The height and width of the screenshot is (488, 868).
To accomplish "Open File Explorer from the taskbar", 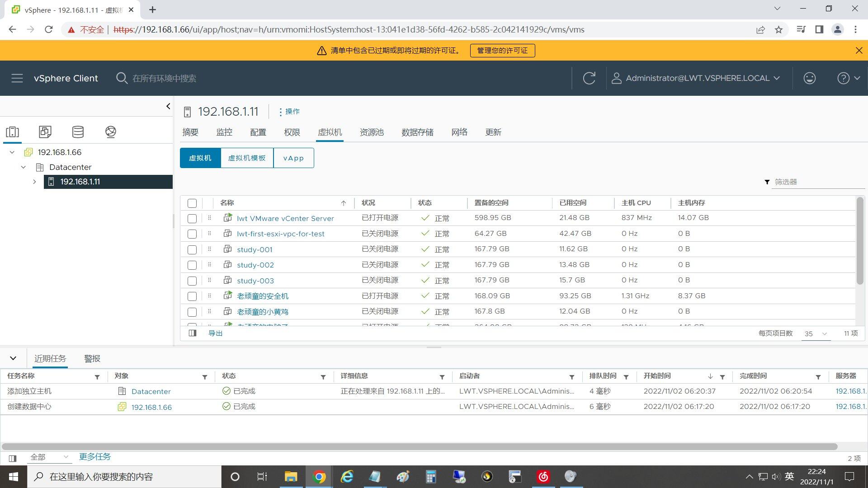I will 291,477.
